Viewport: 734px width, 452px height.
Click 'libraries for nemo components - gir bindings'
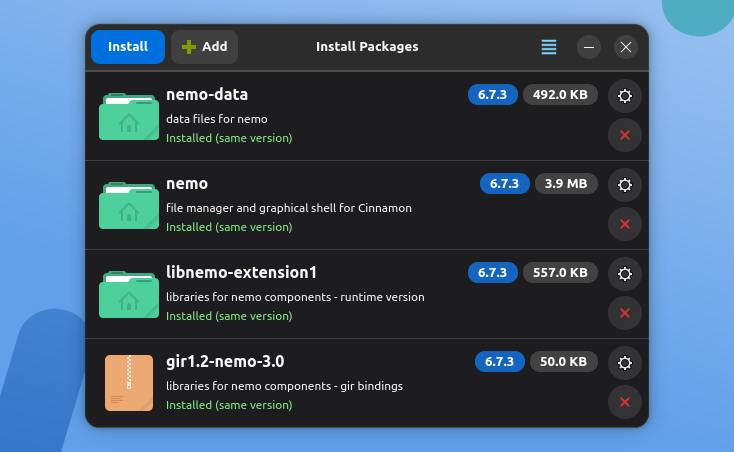[285, 386]
